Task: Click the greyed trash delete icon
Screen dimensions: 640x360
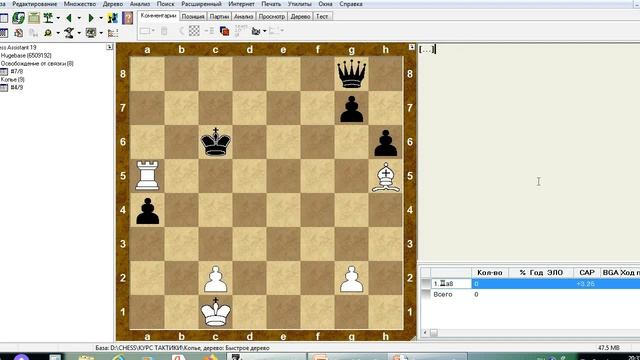Action: (164, 31)
